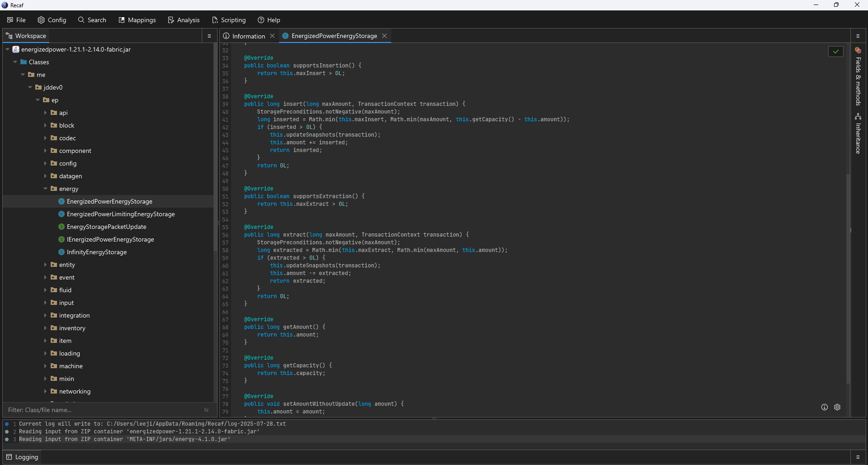Click line number 50 in gutter
The height and width of the screenshot is (465, 868).
point(225,189)
